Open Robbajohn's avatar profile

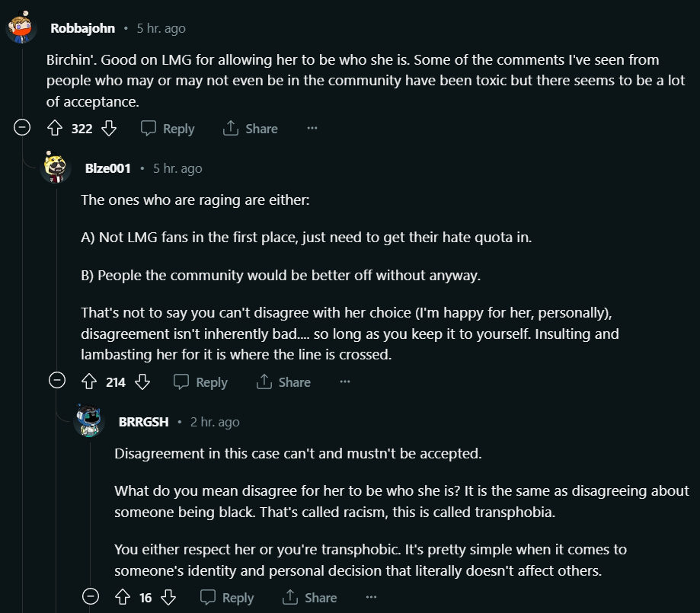click(21, 27)
